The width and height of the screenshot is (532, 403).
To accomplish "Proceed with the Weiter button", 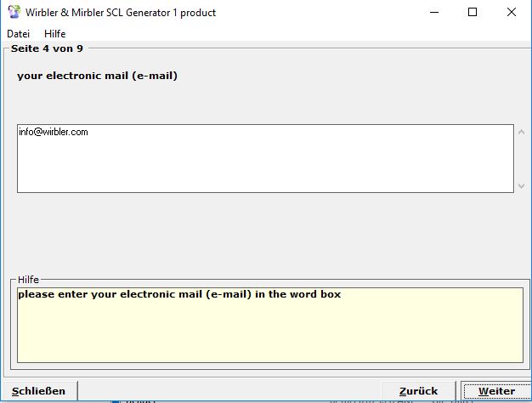I will point(496,391).
